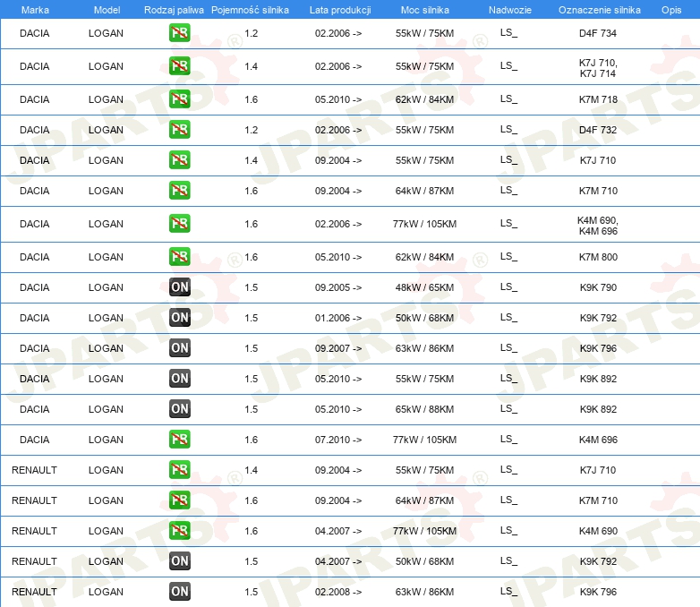Click the Oznaczenie silnika column header

599,10
